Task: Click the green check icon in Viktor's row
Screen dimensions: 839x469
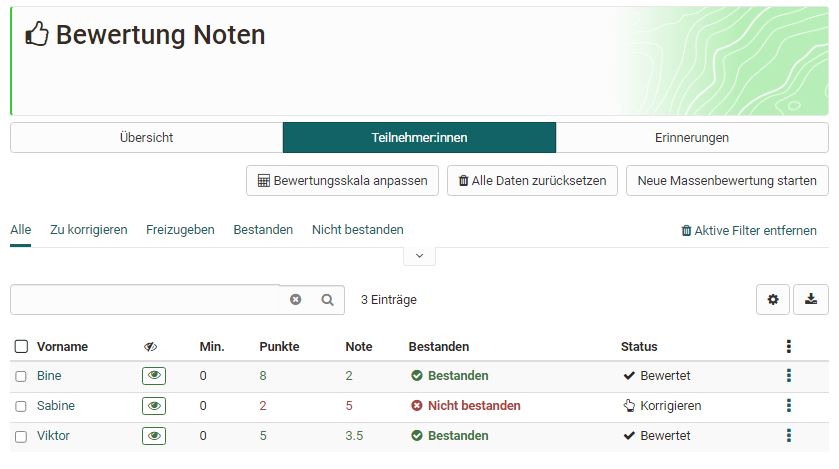Action: tap(417, 435)
